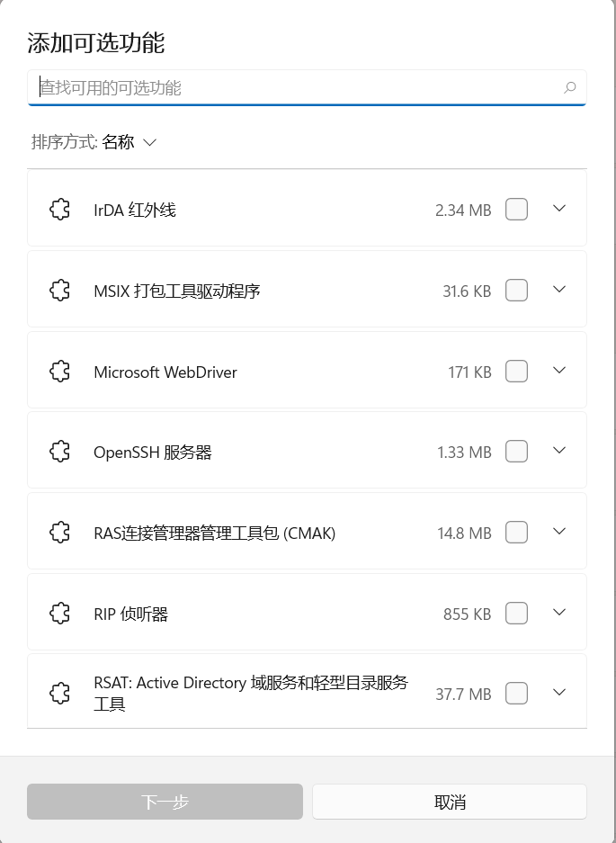The width and height of the screenshot is (616, 843).
Task: Click the OpenSSH 服务器 feature icon
Action: (x=59, y=452)
